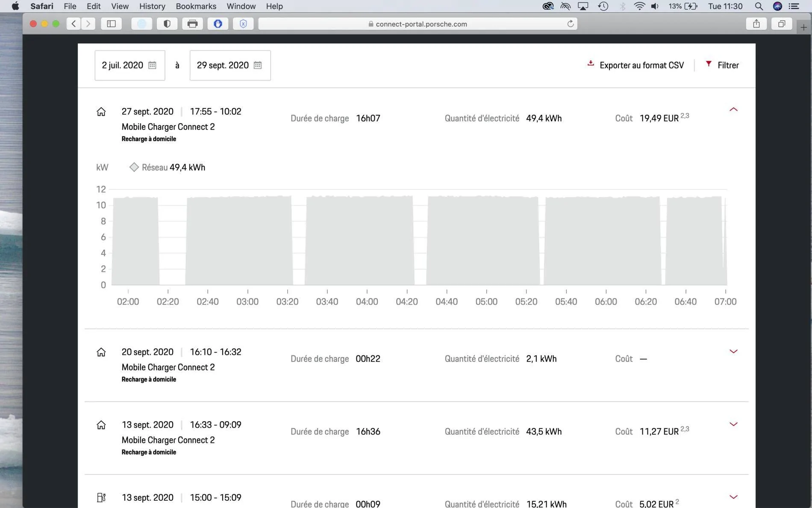The image size is (812, 508).
Task: Click the red filter funnel icon
Action: click(709, 64)
